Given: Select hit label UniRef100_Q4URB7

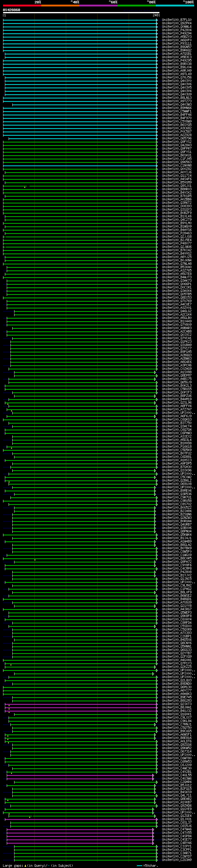Looking at the screenshot, I should click(177, 525).
